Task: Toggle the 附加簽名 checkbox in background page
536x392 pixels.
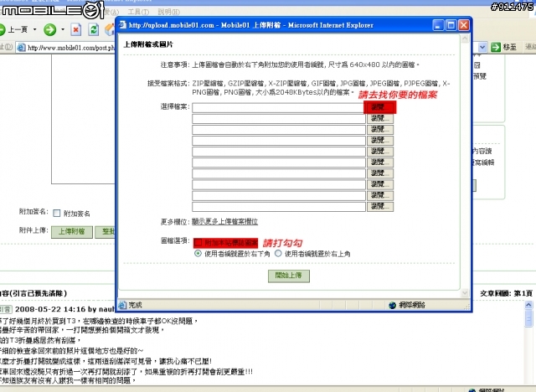Action: point(57,214)
